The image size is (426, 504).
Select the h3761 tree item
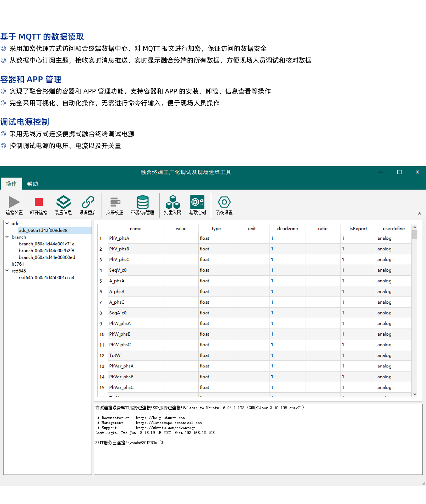coord(18,264)
